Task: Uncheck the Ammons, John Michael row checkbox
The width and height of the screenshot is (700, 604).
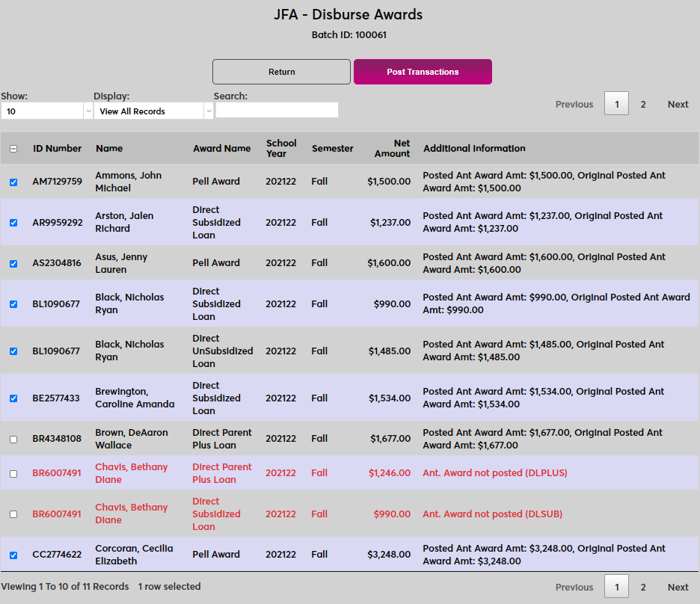Action: point(13,182)
